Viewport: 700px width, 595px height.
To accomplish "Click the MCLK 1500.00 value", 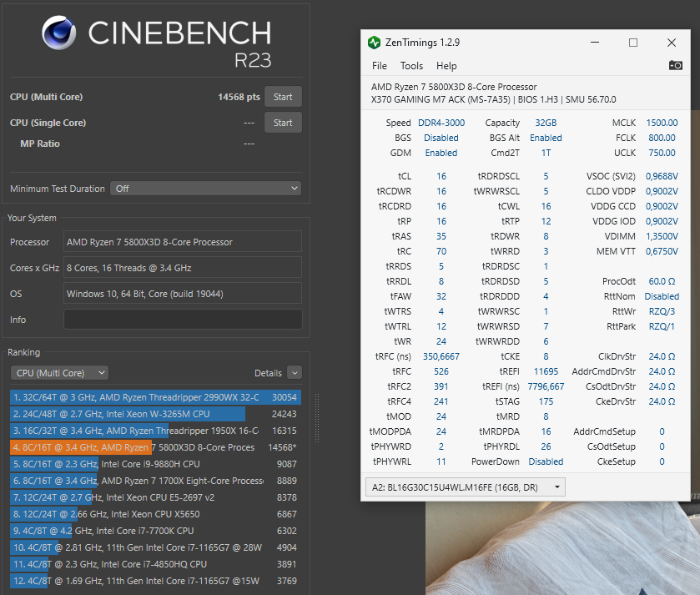I will coord(662,123).
